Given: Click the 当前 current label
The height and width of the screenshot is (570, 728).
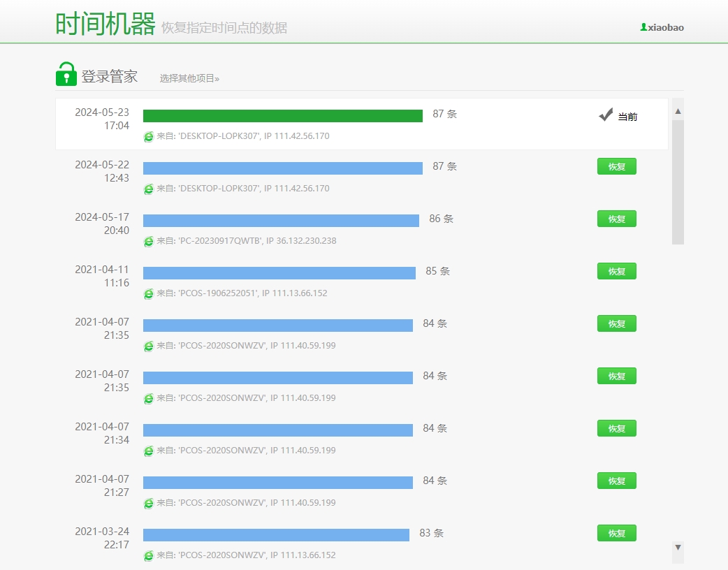Looking at the screenshot, I should [x=627, y=117].
